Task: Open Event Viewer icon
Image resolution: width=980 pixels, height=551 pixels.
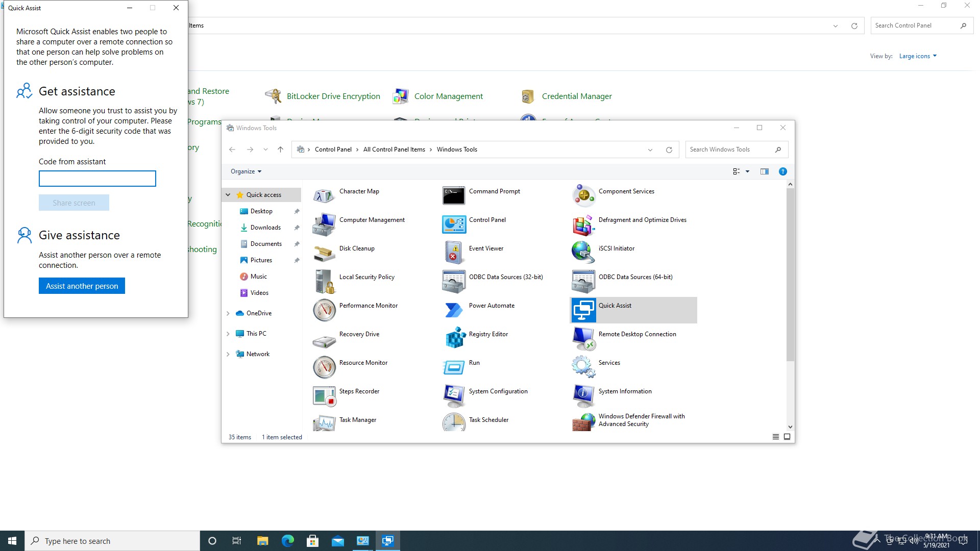Action: tap(454, 253)
